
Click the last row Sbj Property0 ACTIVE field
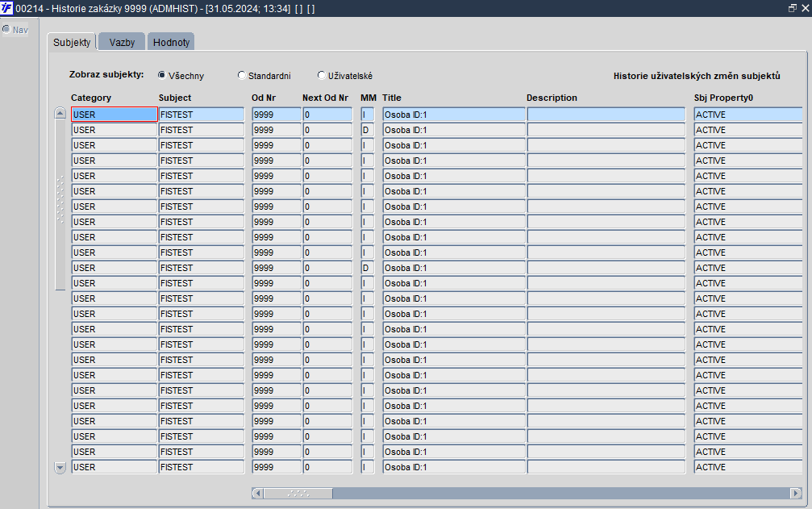(747, 467)
